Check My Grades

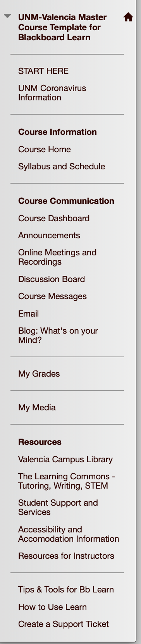[39, 374]
